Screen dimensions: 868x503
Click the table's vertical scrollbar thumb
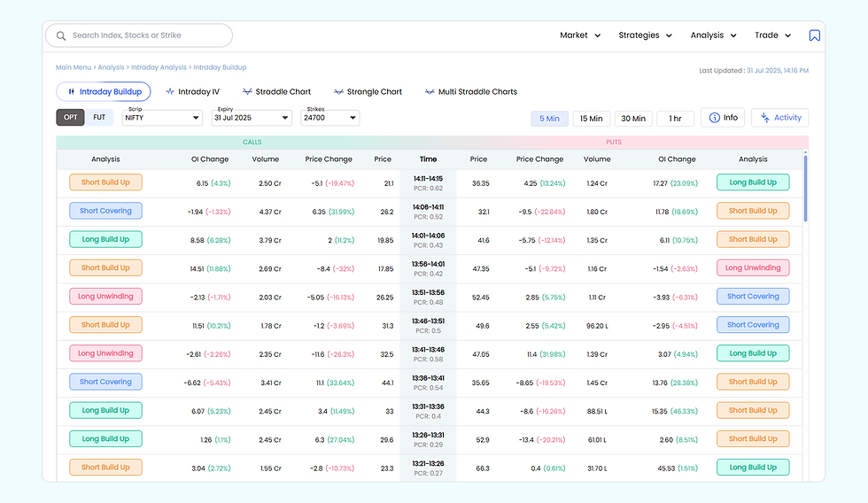tap(805, 188)
